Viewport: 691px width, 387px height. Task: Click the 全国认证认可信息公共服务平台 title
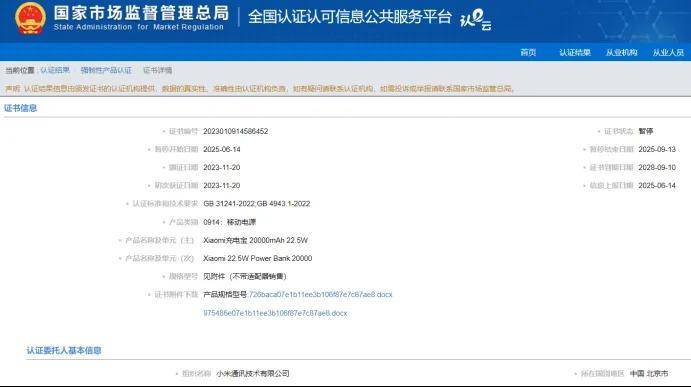point(350,17)
